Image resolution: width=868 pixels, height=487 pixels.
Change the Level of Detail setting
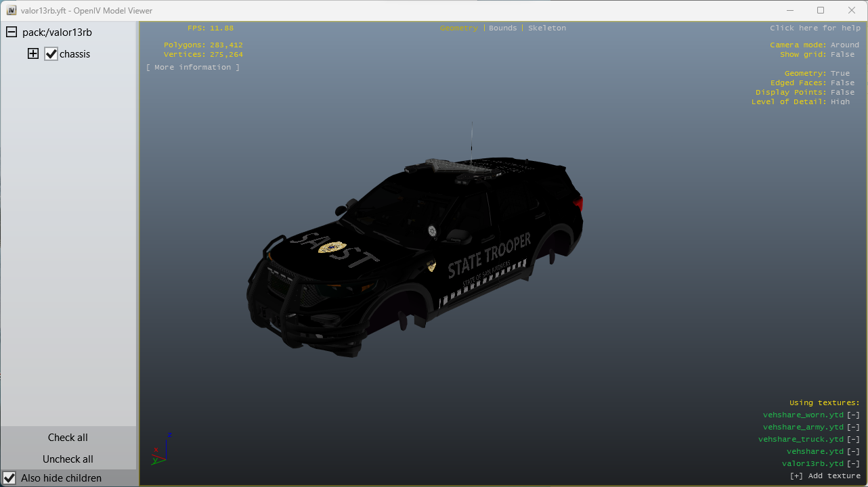pos(840,102)
